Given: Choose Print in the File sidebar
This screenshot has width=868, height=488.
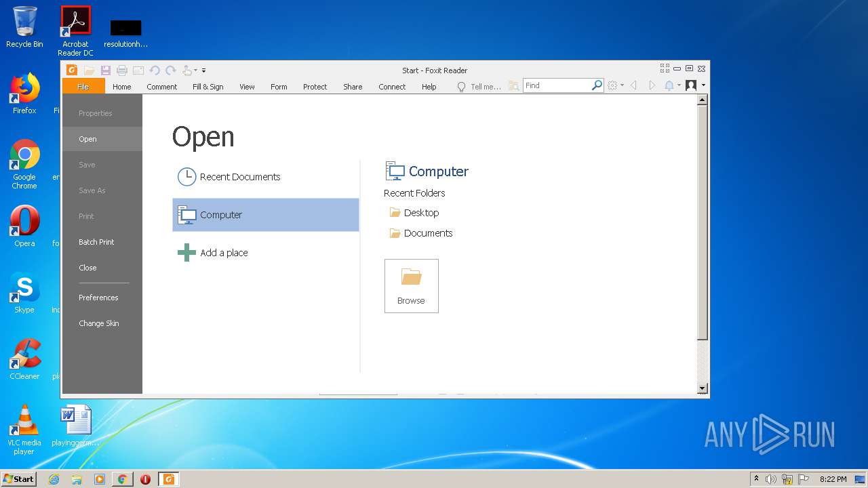Looking at the screenshot, I should pyautogui.click(x=102, y=216).
